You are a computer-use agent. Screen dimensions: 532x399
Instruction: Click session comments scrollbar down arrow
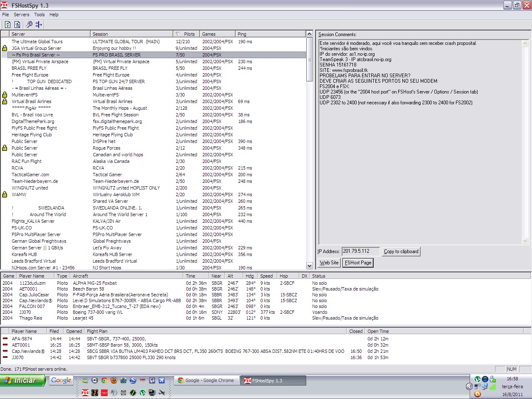[525, 241]
